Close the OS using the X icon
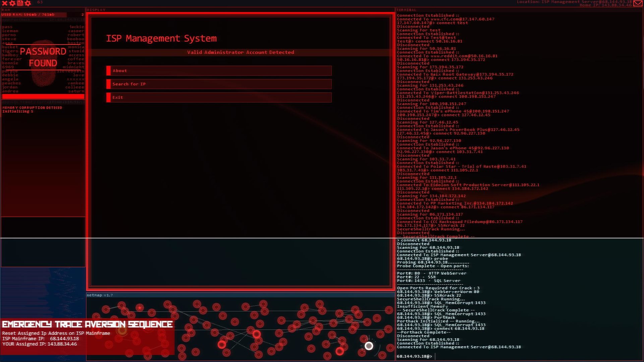Viewport: 644px width, 362px height. pos(4,3)
